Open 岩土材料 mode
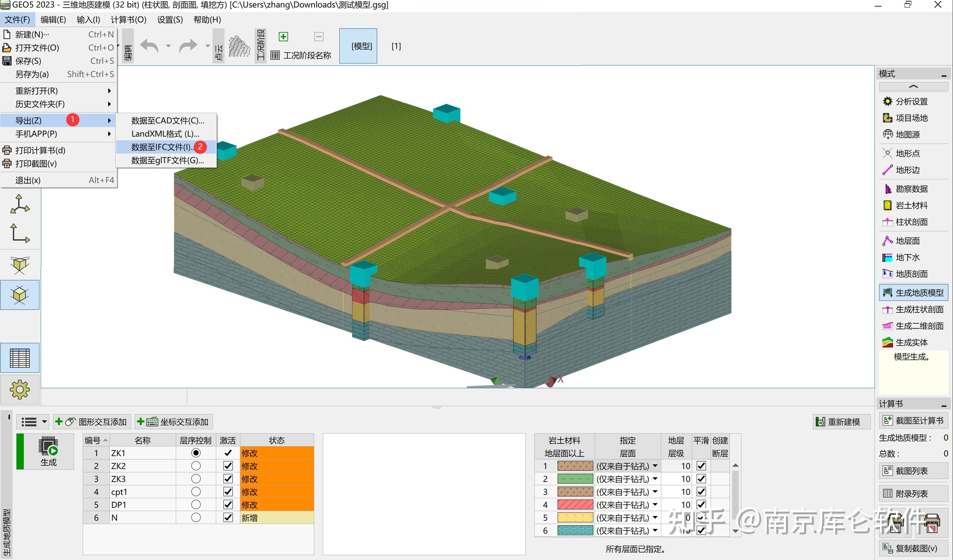953x560 pixels. pos(911,205)
